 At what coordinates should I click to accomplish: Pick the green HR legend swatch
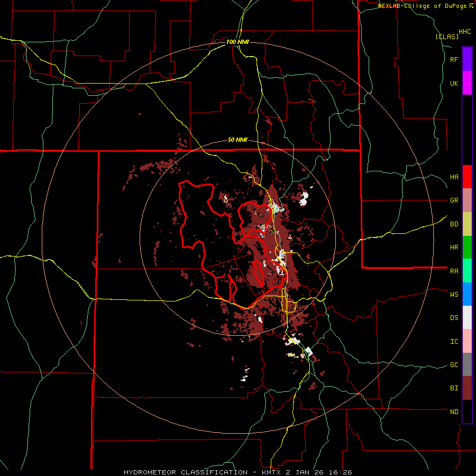click(467, 248)
